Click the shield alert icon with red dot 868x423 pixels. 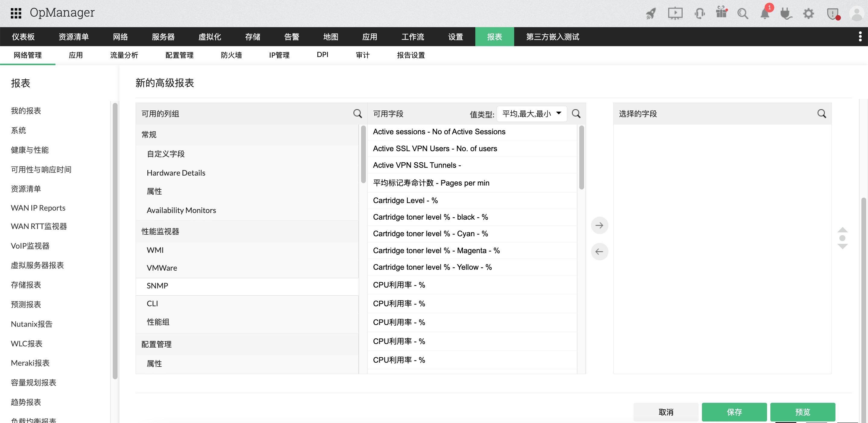(x=832, y=14)
